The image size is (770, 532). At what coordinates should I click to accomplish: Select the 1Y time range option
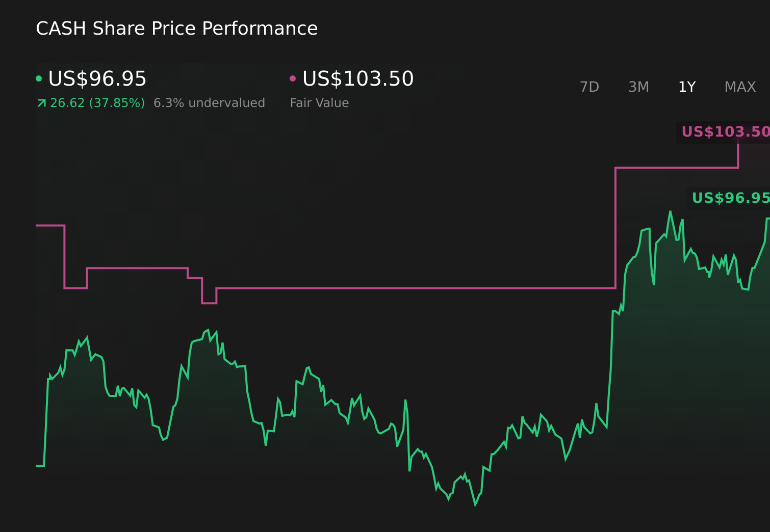coord(686,87)
